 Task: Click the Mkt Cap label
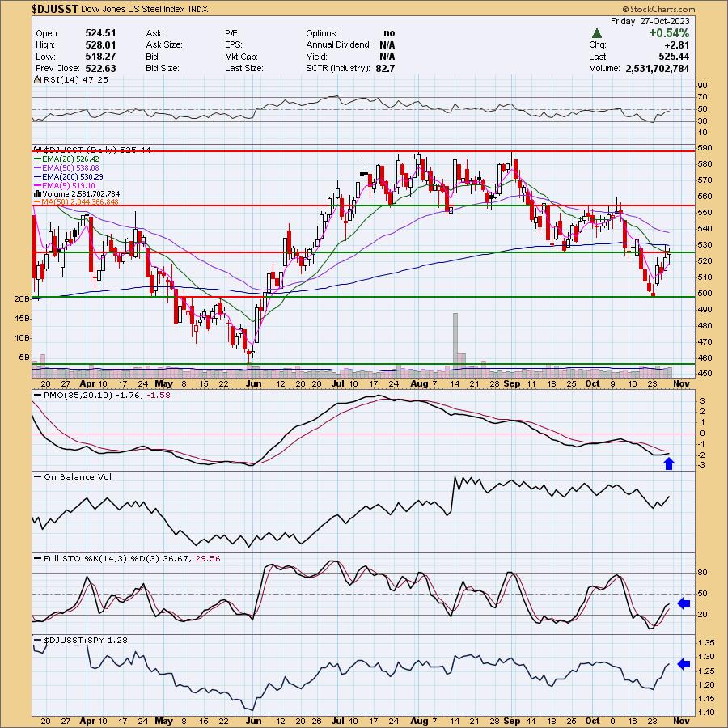[241, 56]
